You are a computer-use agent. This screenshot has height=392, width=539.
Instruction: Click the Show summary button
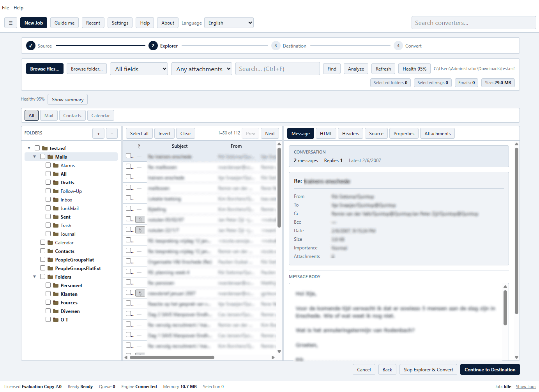tap(68, 100)
